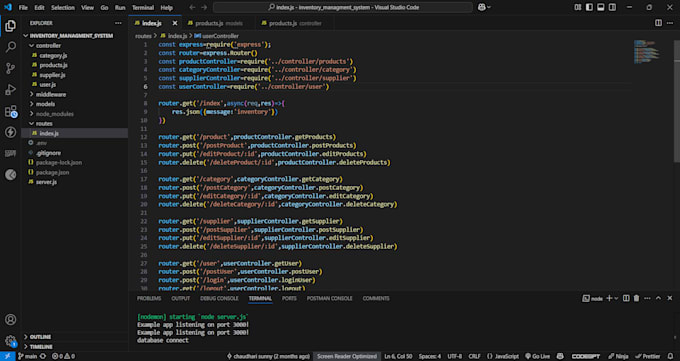Open .gitignore in the explorer
Image resolution: width=680 pixels, height=361 pixels.
click(x=48, y=153)
